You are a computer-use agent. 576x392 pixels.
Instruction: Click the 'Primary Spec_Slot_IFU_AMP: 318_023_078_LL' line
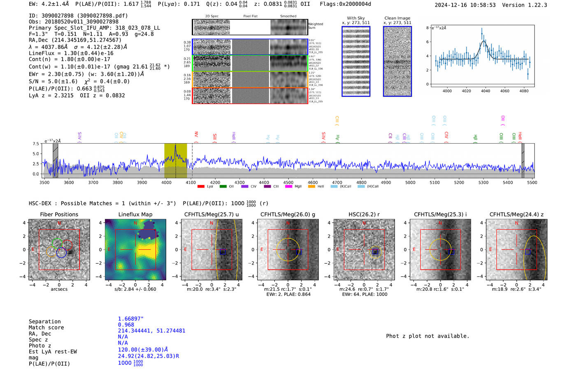[94, 28]
